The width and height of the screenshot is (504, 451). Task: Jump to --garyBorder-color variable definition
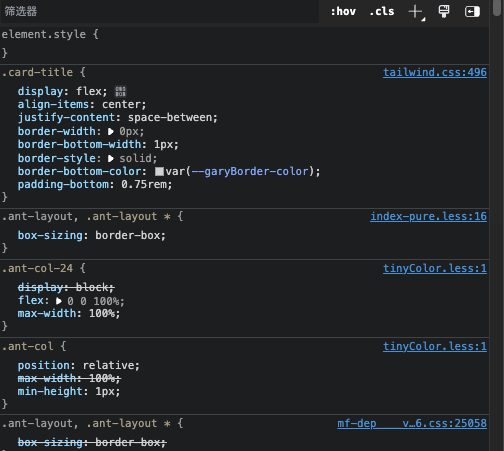point(250,171)
